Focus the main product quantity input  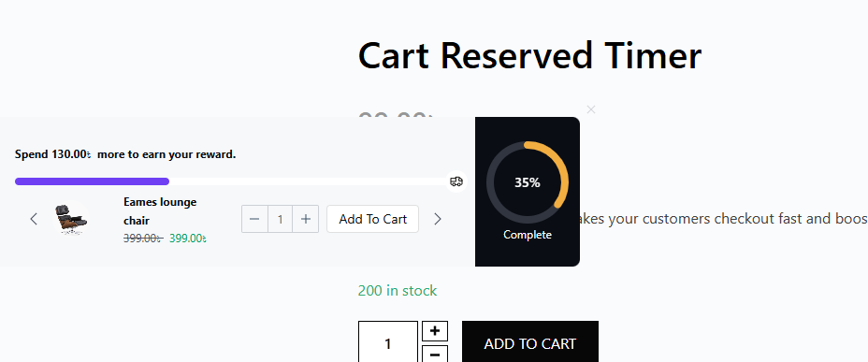click(x=387, y=343)
